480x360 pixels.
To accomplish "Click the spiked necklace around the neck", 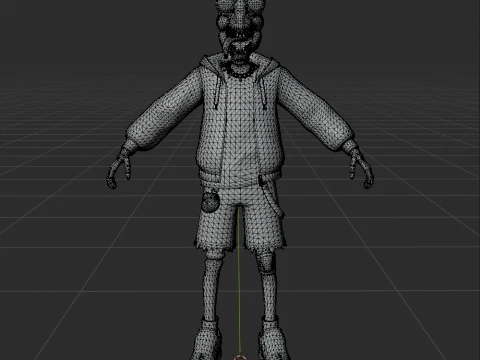I will pyautogui.click(x=240, y=72).
